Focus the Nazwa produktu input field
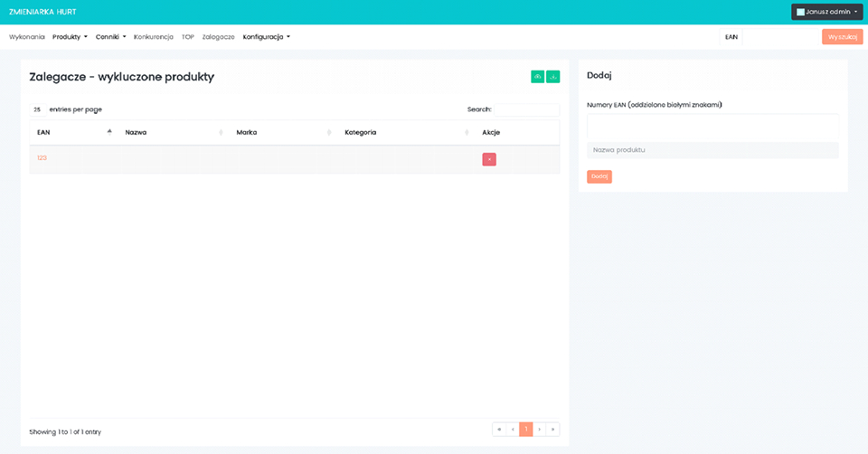 pyautogui.click(x=712, y=150)
